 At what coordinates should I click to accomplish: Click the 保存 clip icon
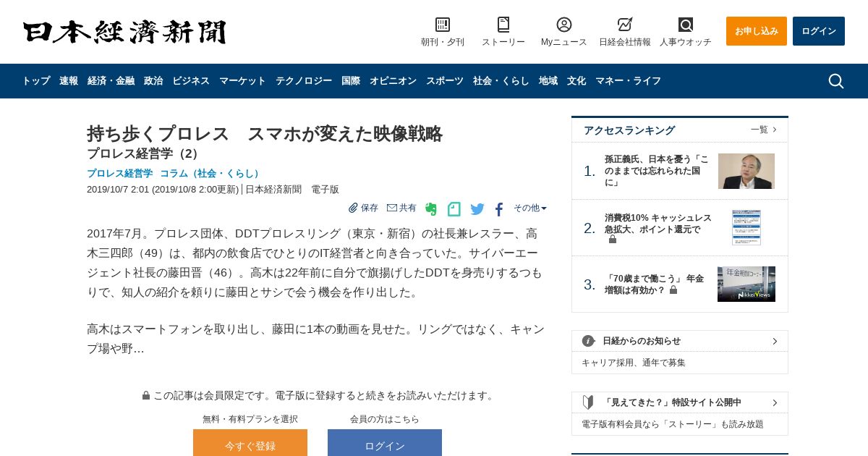tap(354, 208)
